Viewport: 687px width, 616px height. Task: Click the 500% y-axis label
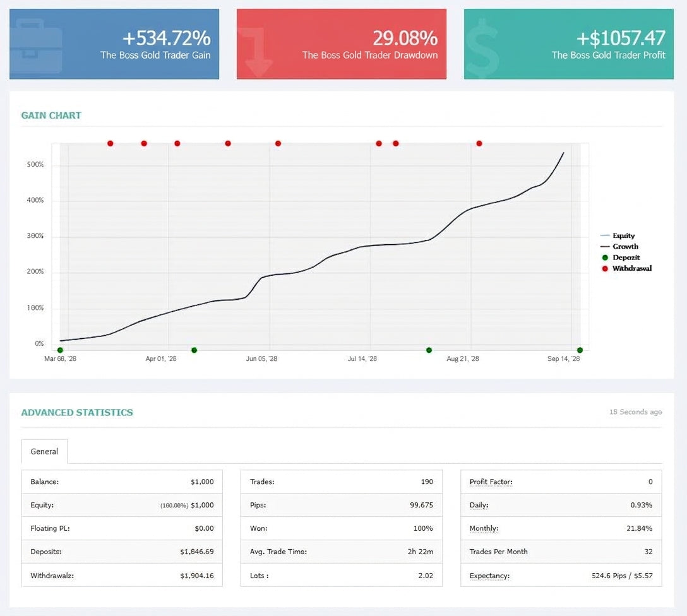pos(35,165)
